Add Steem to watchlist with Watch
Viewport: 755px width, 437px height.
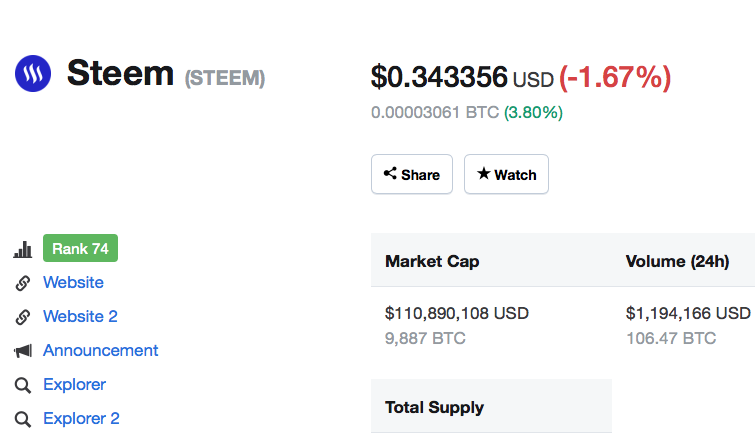point(506,174)
